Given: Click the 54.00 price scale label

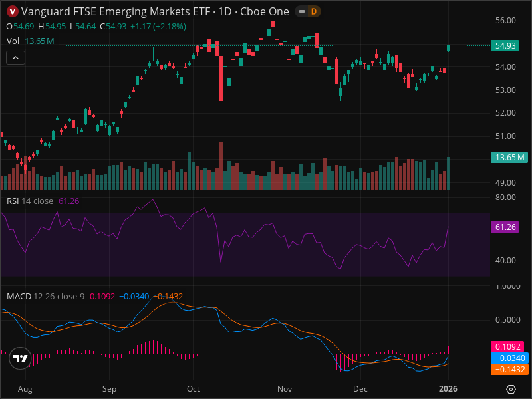Looking at the screenshot, I should [x=505, y=67].
